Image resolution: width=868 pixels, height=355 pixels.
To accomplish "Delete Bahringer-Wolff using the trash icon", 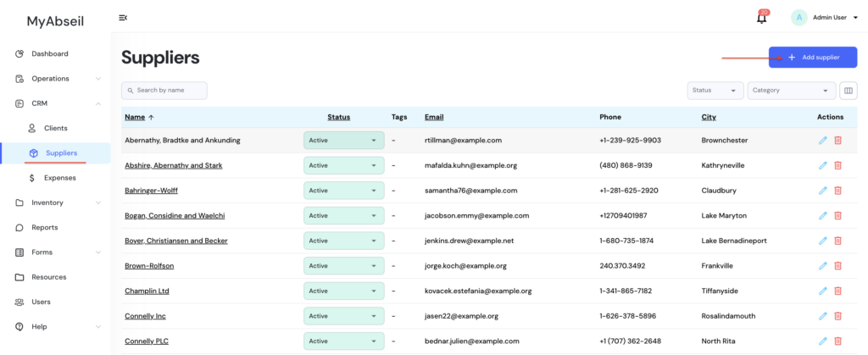I will coord(837,191).
